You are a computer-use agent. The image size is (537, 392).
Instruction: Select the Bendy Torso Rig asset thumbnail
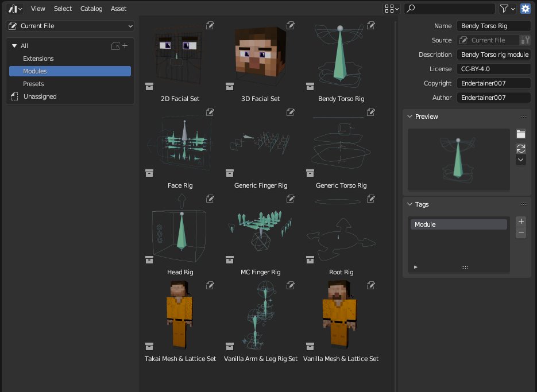[x=341, y=56]
